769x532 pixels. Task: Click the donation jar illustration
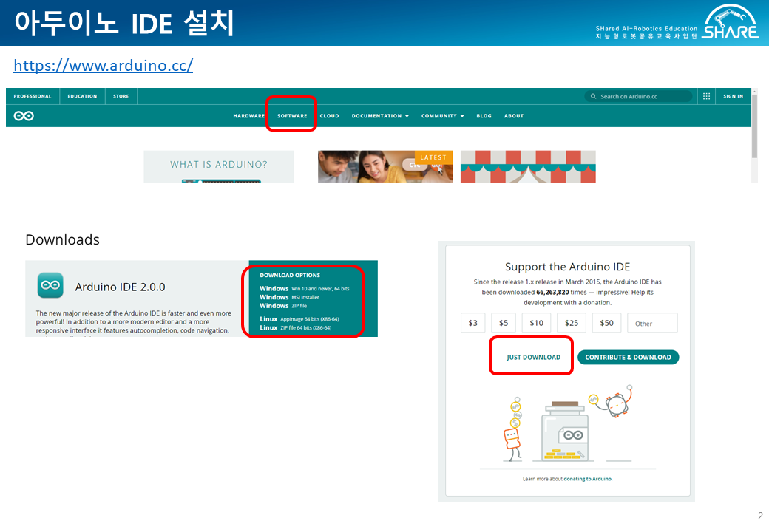click(566, 431)
